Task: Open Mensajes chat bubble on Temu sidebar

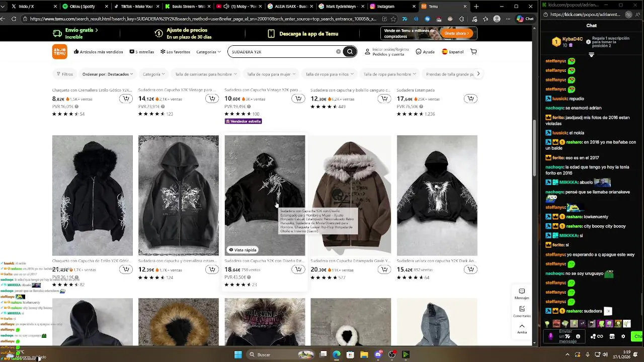Action: pos(522,294)
